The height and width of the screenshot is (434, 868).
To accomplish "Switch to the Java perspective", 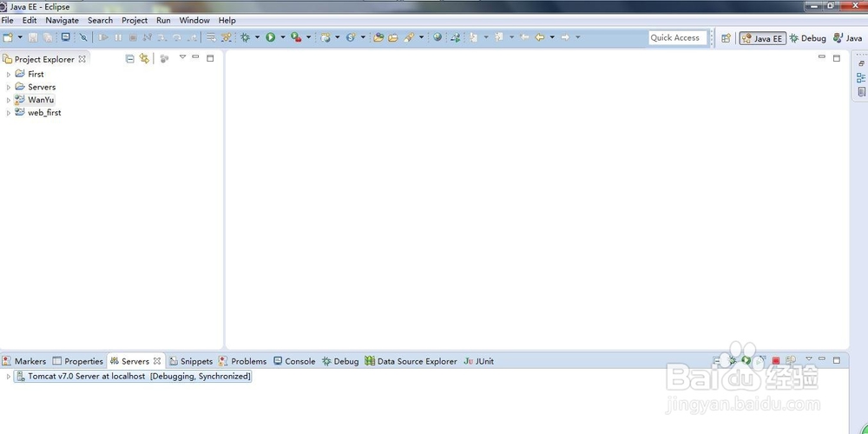I will 847,38.
